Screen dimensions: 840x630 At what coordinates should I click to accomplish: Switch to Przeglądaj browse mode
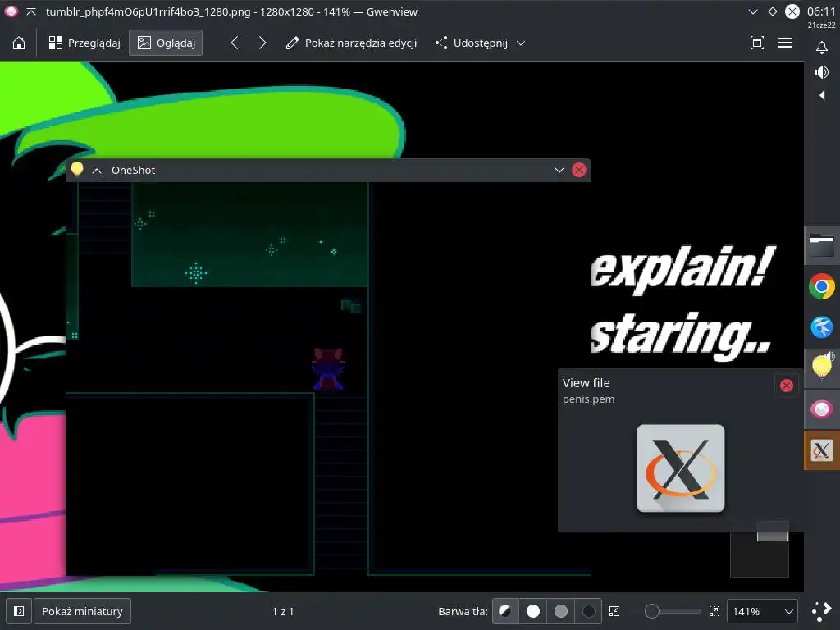[x=84, y=43]
